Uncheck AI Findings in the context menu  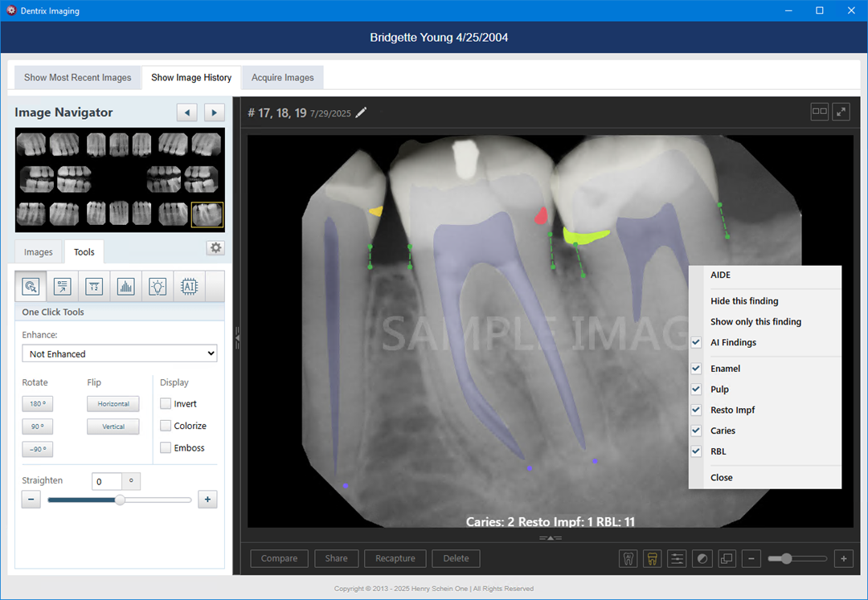click(696, 342)
